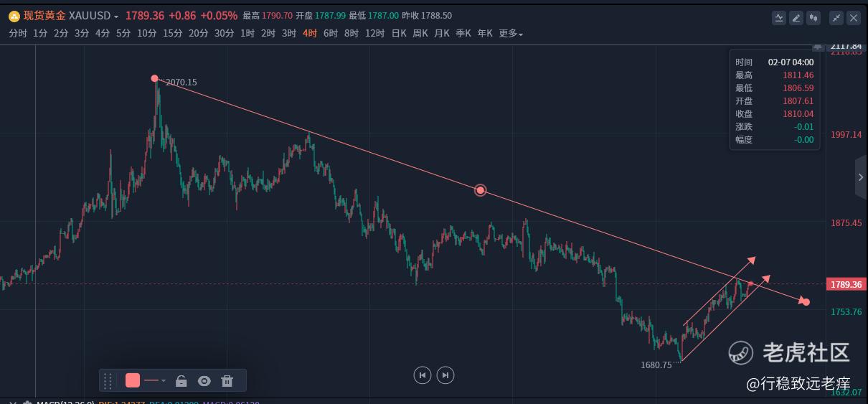Switch to the 日K timeframe tab
Image resolution: width=868 pixels, height=404 pixels.
point(399,34)
